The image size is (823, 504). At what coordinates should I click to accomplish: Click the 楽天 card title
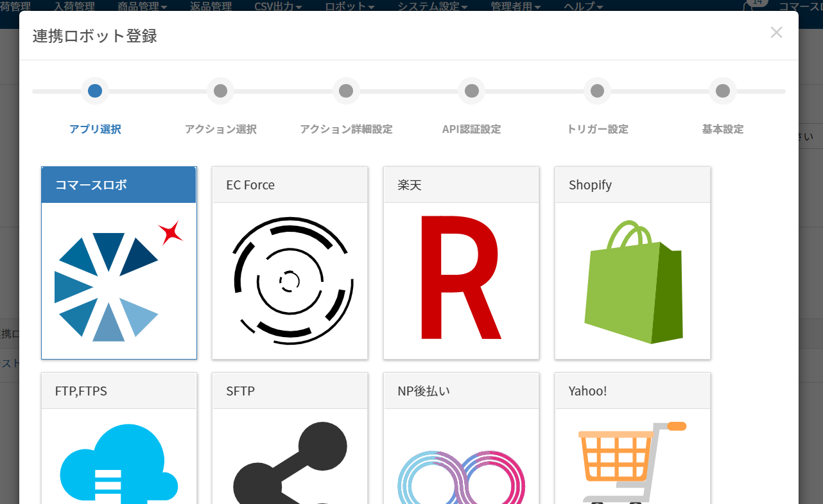click(x=410, y=185)
